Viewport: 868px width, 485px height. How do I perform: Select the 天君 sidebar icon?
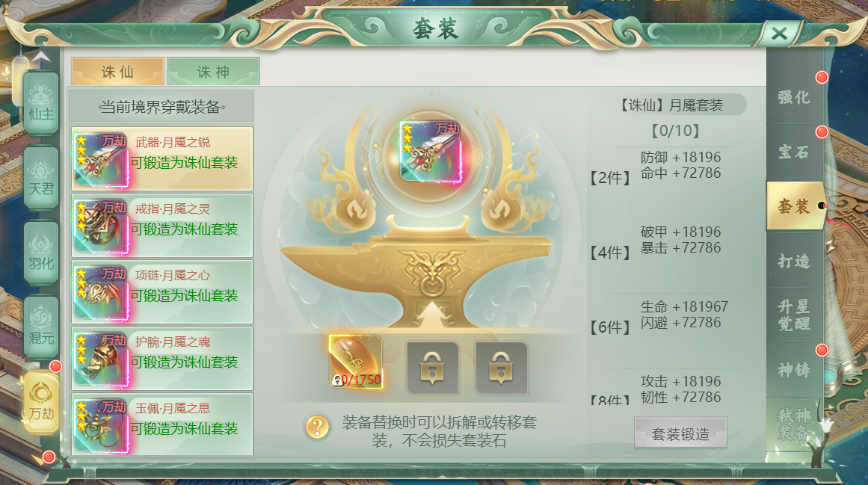pyautogui.click(x=41, y=178)
